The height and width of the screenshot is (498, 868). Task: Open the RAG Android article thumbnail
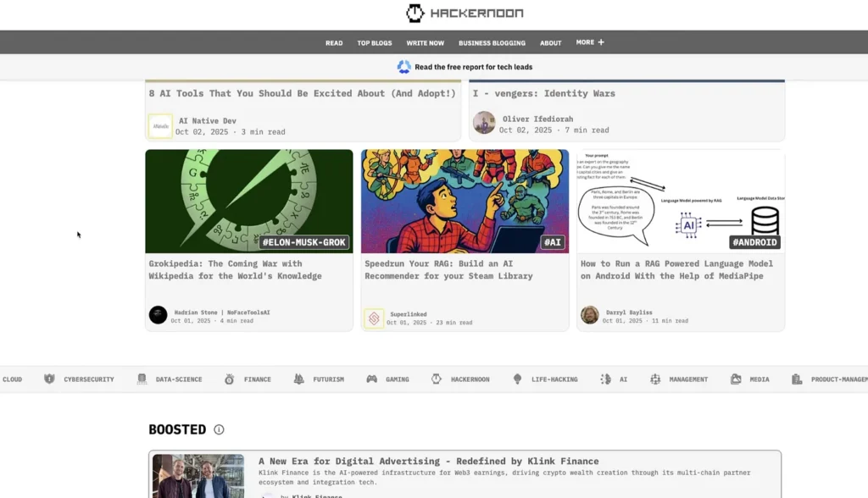[681, 201]
